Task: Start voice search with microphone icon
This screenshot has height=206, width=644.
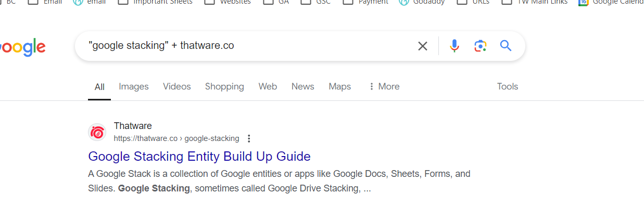Action: [x=454, y=46]
